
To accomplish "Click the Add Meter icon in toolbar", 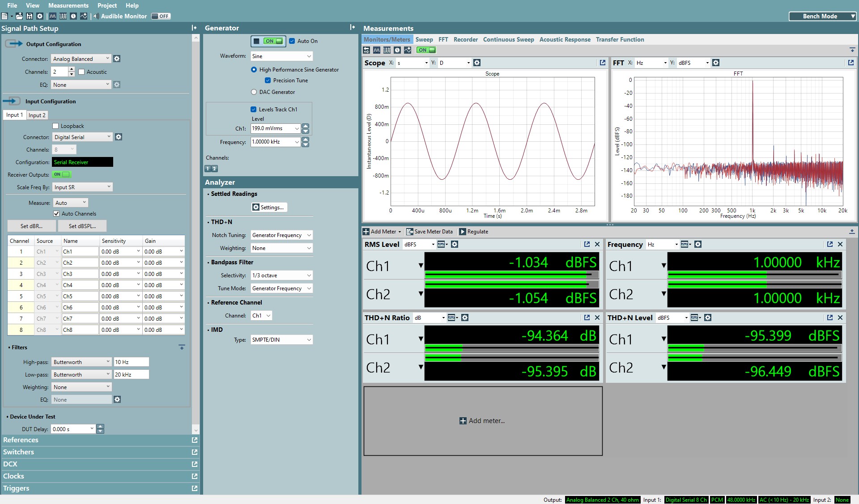I will (x=366, y=232).
